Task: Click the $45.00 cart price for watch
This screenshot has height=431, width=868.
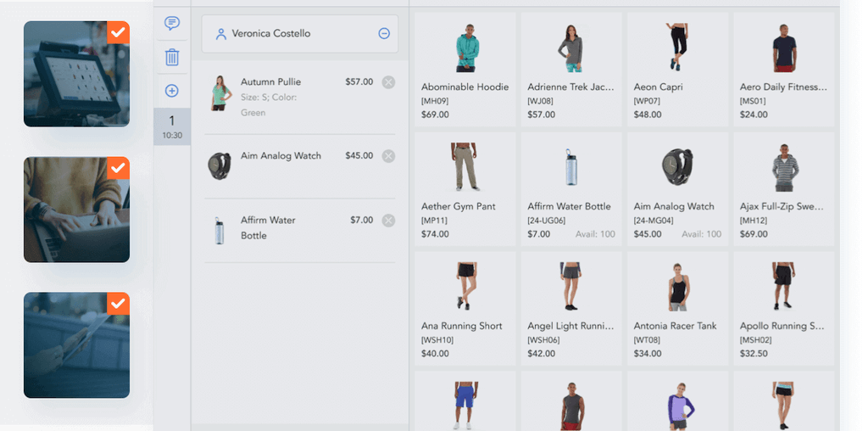Action: tap(359, 155)
